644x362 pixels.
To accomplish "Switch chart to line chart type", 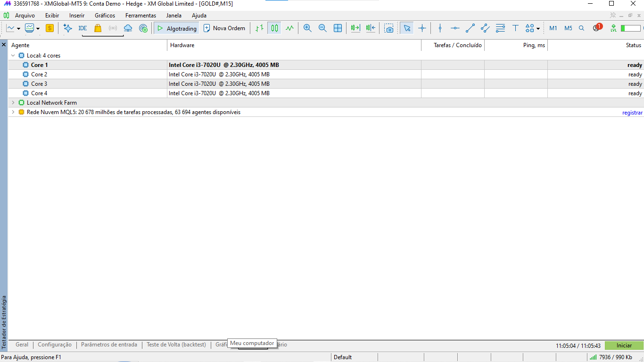I will point(289,28).
